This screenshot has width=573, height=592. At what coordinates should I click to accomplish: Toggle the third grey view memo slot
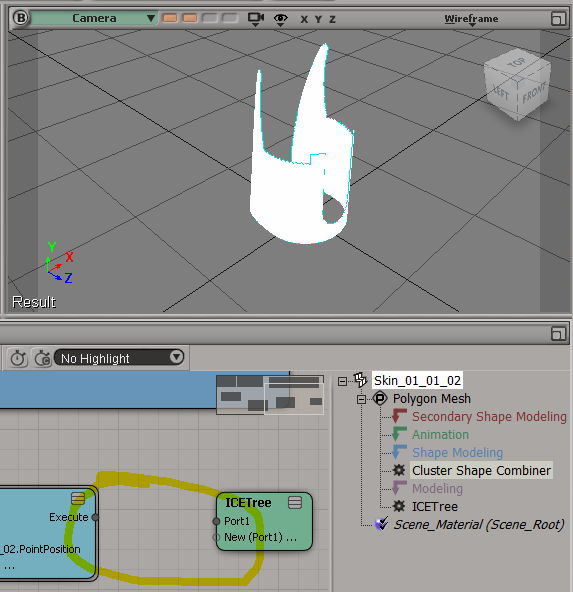209,18
